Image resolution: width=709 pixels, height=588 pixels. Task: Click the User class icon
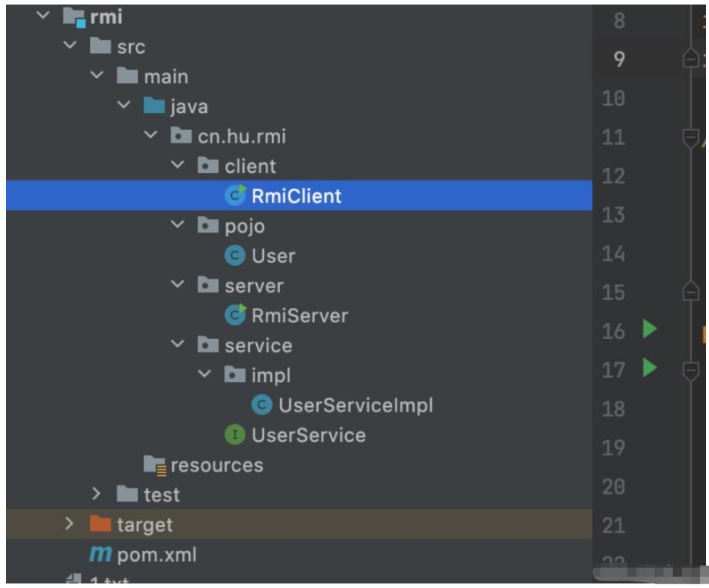coord(235,255)
